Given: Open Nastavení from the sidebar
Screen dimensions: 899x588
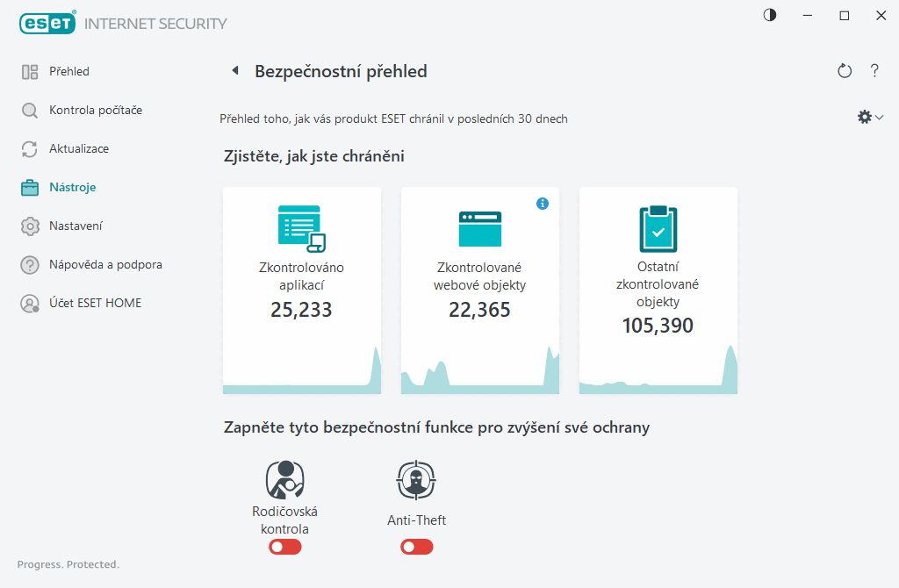Looking at the screenshot, I should click(76, 226).
